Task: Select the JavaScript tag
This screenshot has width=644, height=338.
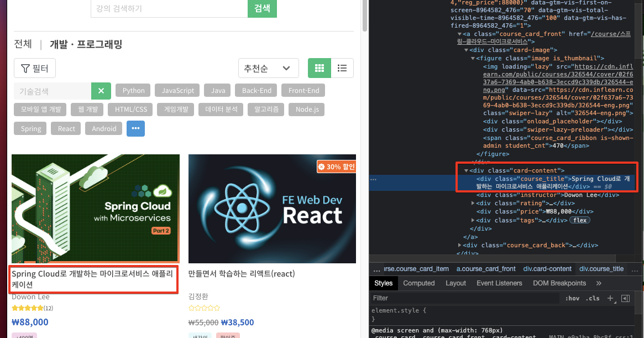Action: pos(178,91)
